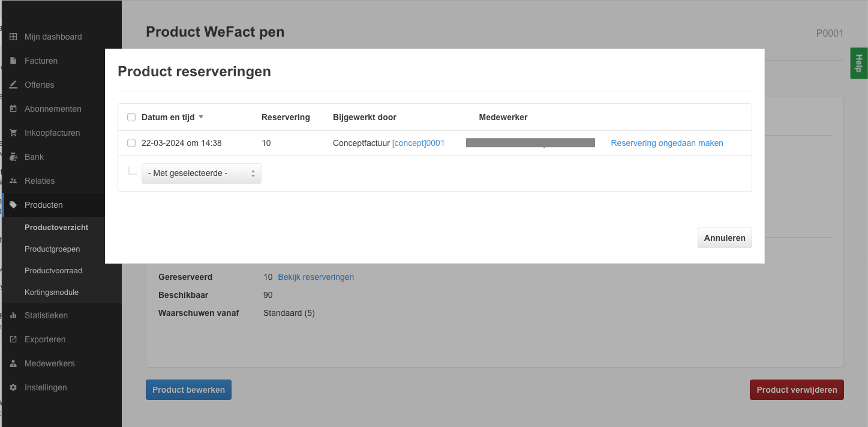
Task: Open Kortingsmodule in the sidebar submenu
Action: 52,292
